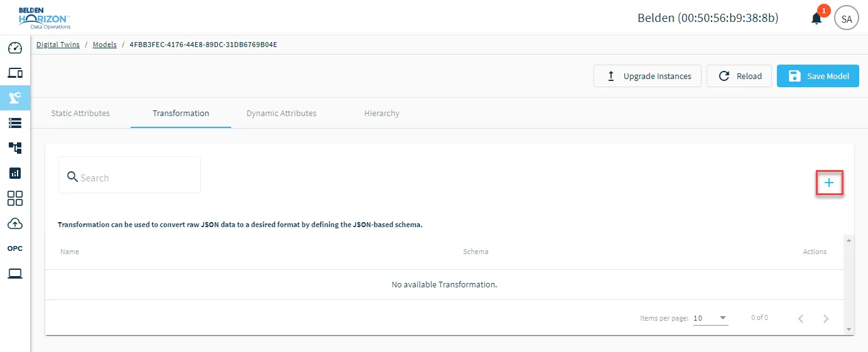868x352 pixels.
Task: Click the Upgrade Instances button
Action: 648,76
